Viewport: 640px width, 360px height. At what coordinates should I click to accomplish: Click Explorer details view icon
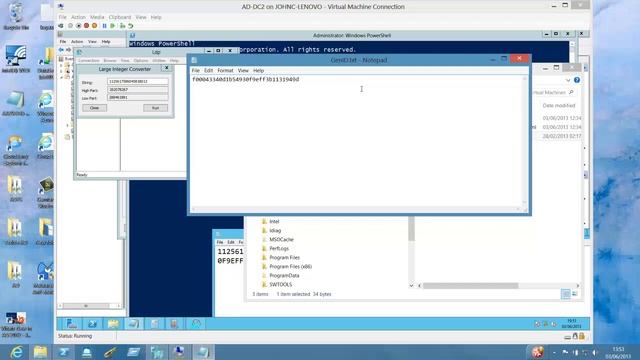[566, 294]
